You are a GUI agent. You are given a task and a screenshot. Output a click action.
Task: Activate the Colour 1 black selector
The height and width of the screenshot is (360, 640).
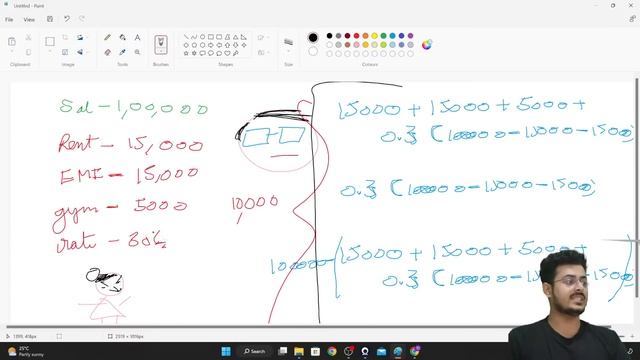pos(313,38)
